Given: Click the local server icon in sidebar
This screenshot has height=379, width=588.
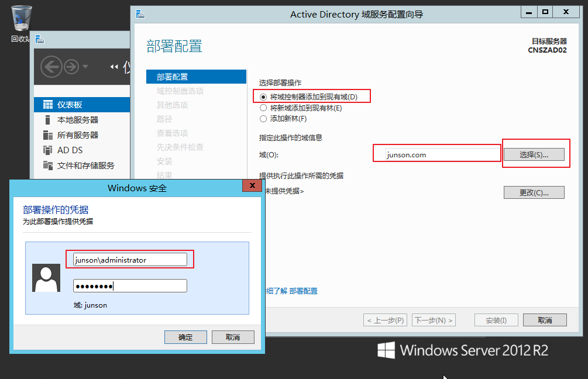Looking at the screenshot, I should [x=47, y=120].
